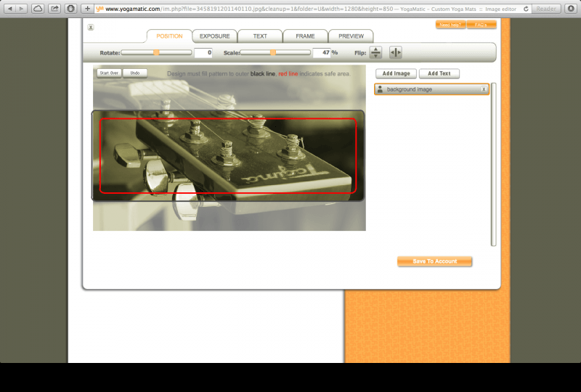Click the Add Text button

[439, 73]
